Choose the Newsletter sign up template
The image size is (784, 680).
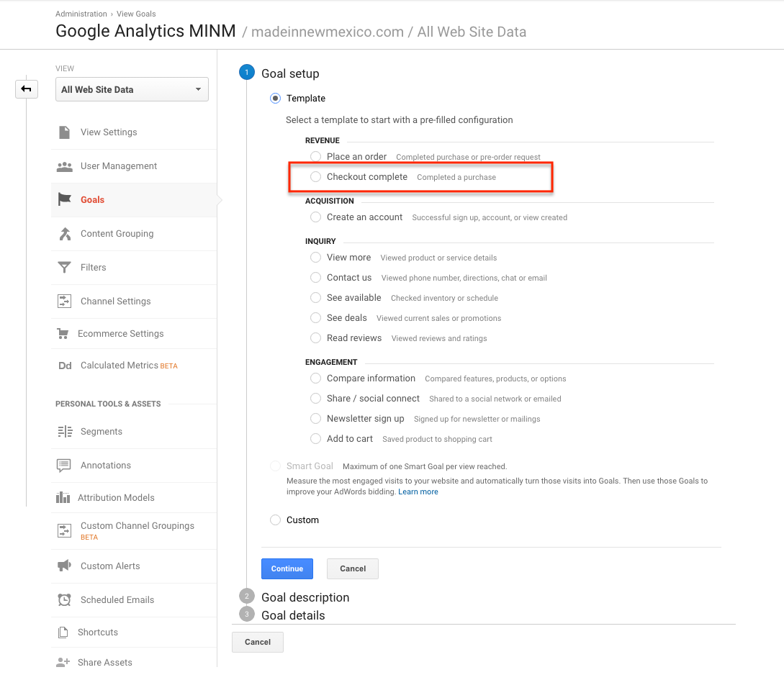[x=315, y=418]
